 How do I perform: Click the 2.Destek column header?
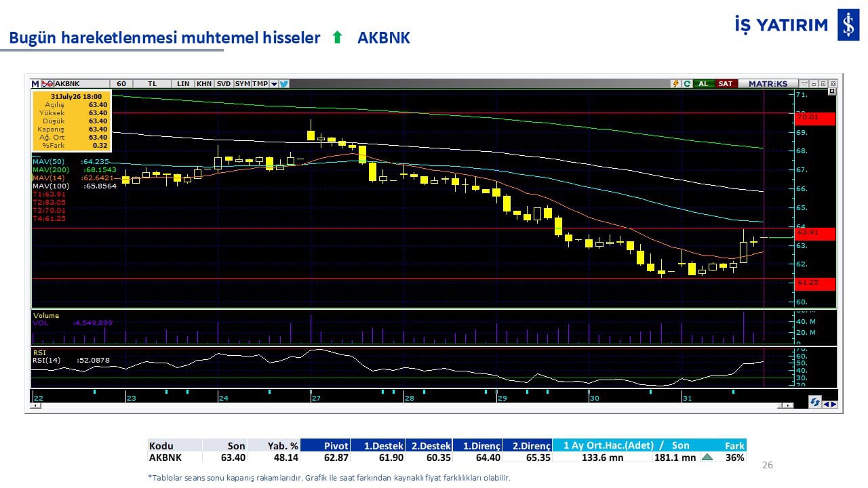[x=429, y=445]
